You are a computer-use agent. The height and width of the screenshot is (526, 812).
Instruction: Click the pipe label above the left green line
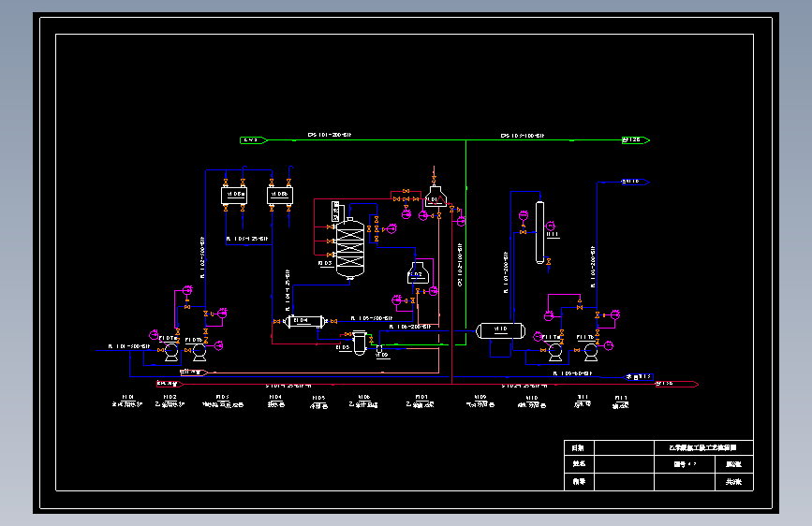[330, 135]
